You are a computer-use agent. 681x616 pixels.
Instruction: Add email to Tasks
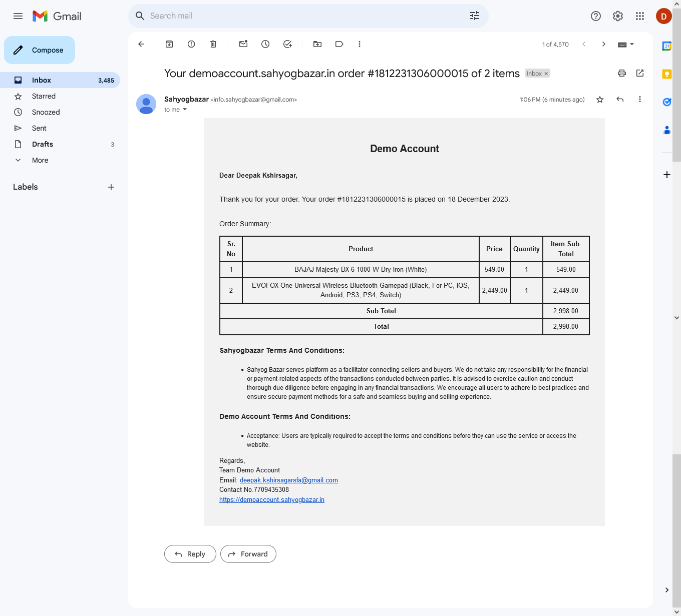pyautogui.click(x=287, y=44)
